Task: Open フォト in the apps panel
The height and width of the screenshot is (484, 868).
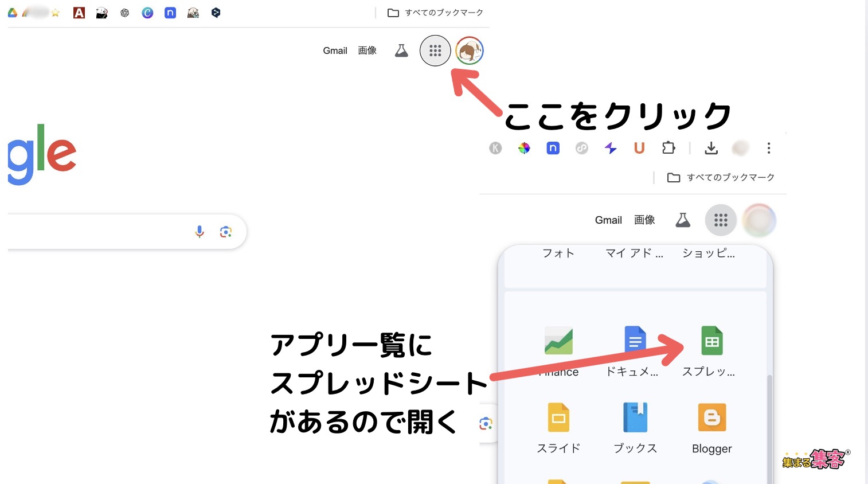Action: click(558, 253)
